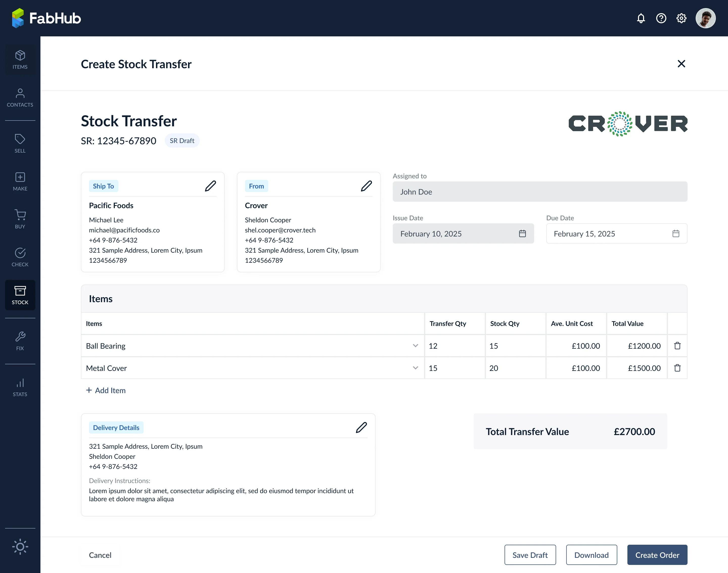
Task: Click the shel.cooper@crover.tech email
Action: [280, 230]
